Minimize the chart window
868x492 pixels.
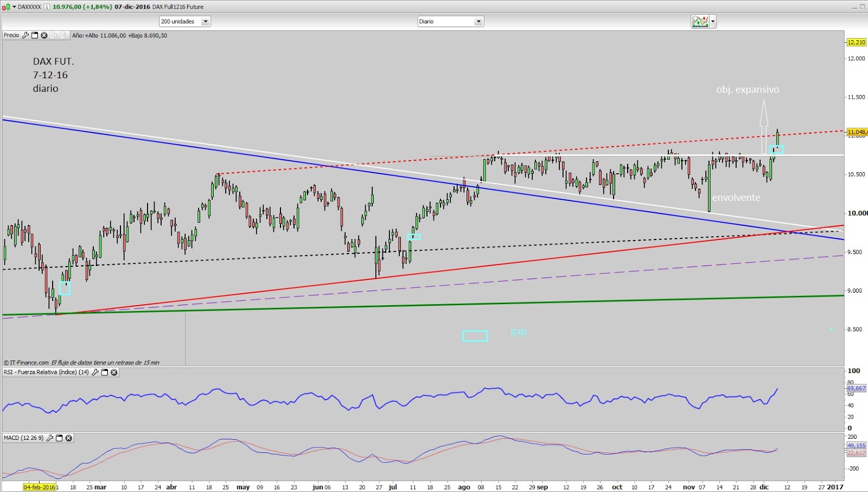point(854,7)
